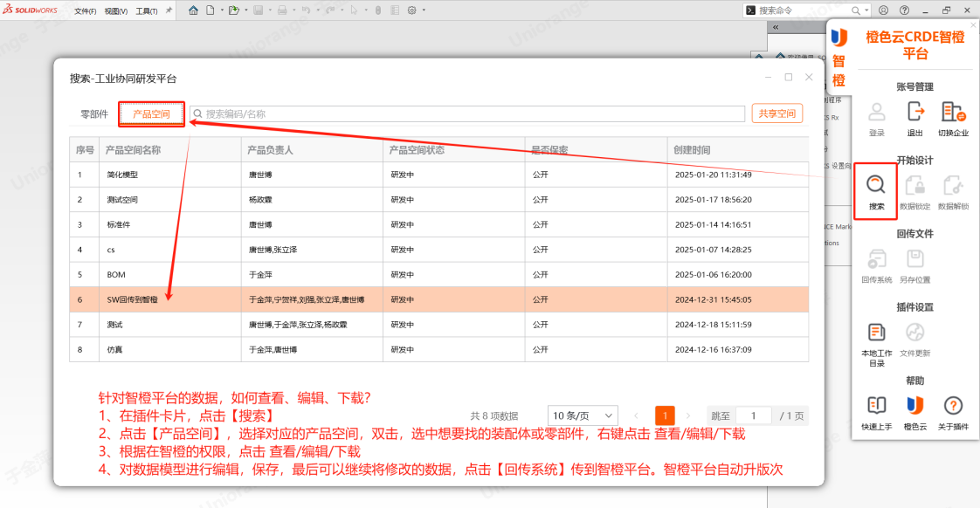This screenshot has height=508, width=980.
Task: Open the help question mark icon
Action: pyautogui.click(x=904, y=10)
